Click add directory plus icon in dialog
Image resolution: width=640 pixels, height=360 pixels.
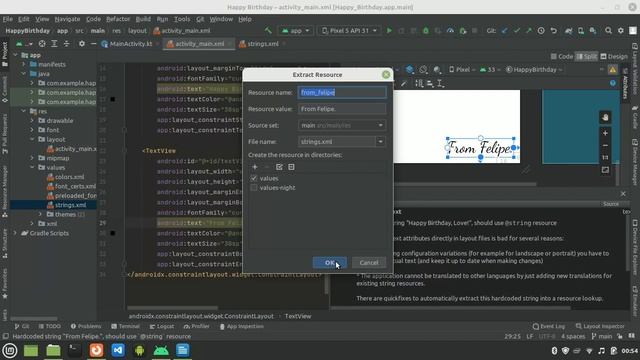click(x=255, y=167)
